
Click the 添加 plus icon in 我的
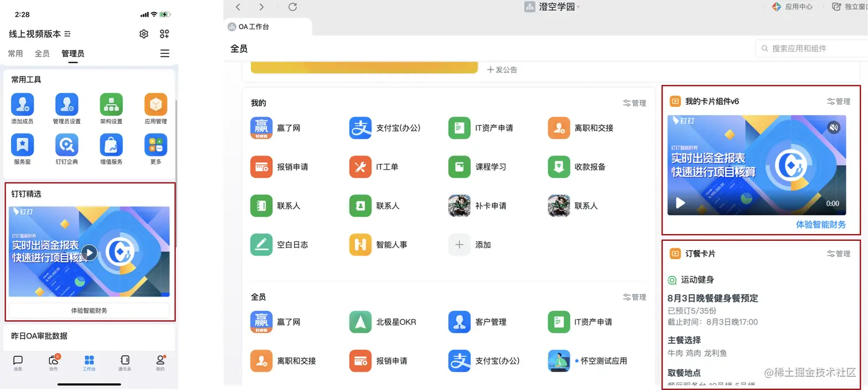coord(459,244)
